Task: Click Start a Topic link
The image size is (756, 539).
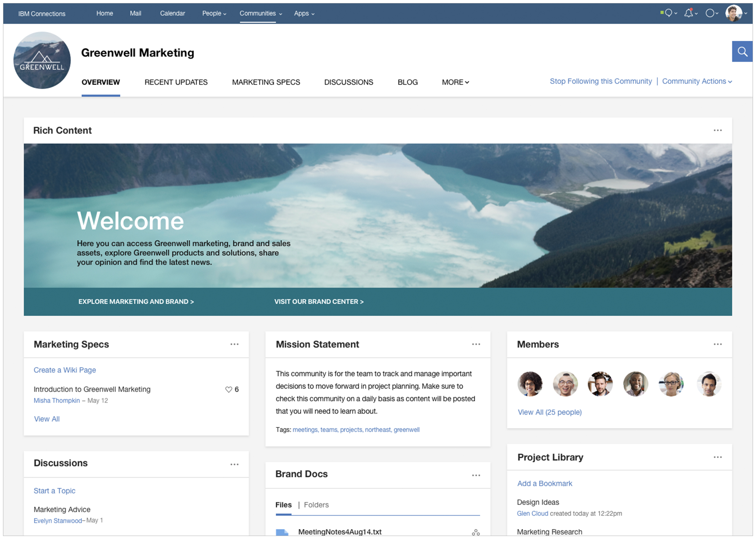Action: click(x=54, y=491)
